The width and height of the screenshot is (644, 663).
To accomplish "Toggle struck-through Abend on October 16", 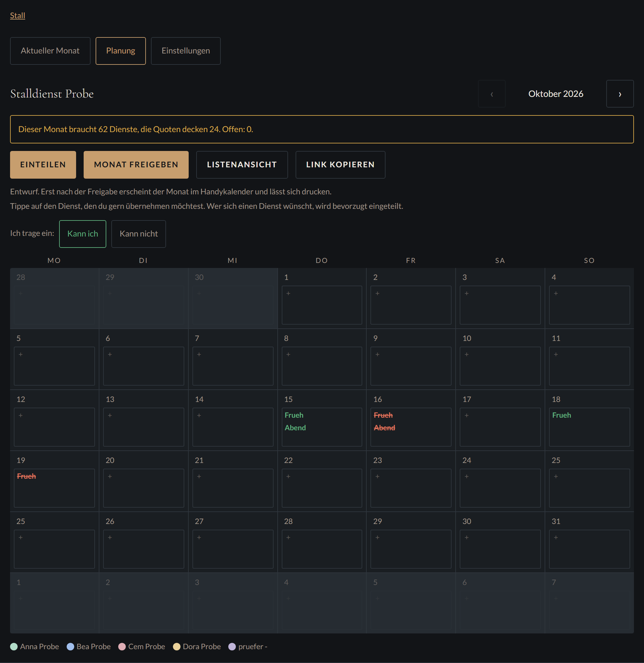I will point(385,428).
